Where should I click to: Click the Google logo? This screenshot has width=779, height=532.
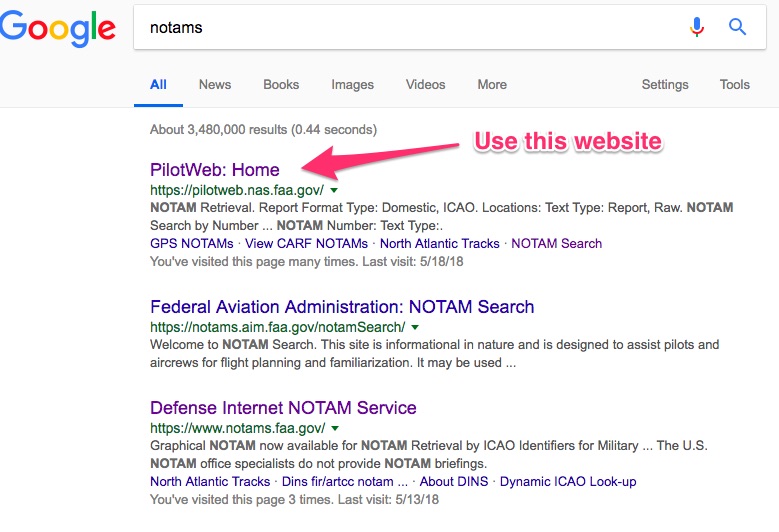tap(58, 27)
